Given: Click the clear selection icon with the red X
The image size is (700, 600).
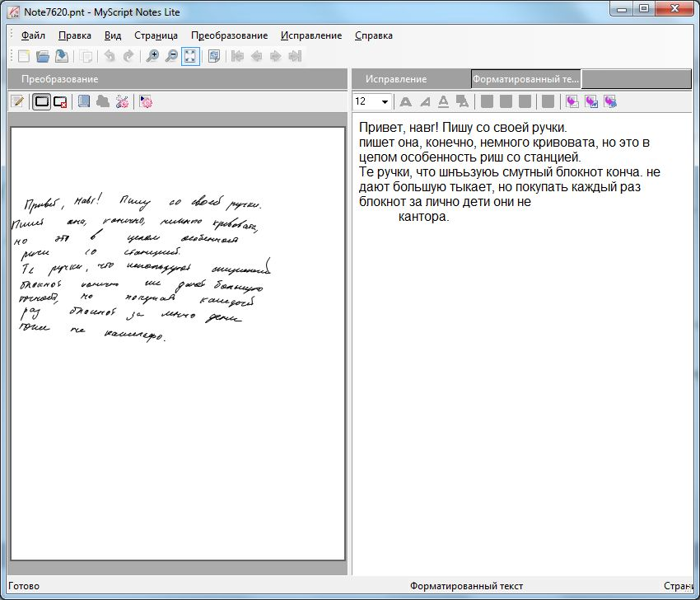Looking at the screenshot, I should click(60, 102).
